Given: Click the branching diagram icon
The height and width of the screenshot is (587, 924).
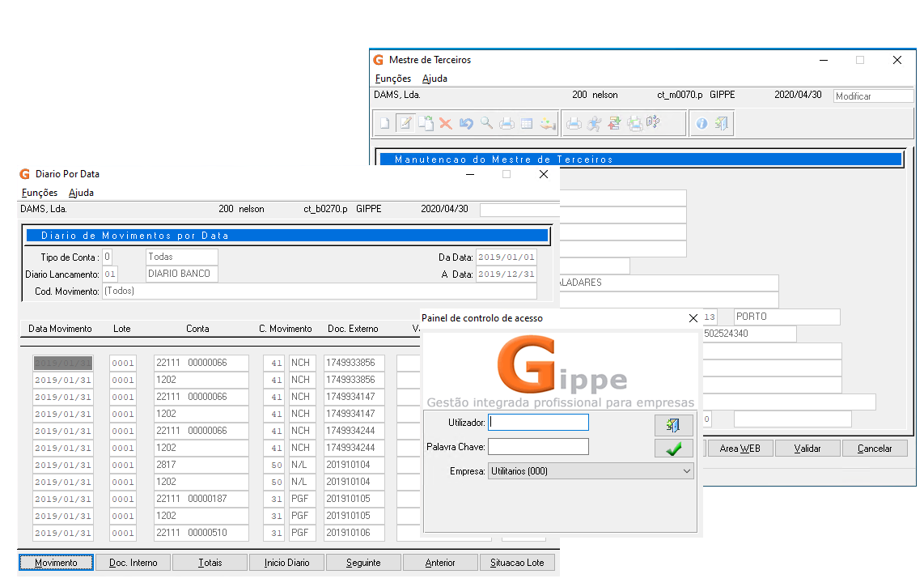Looking at the screenshot, I should [653, 122].
